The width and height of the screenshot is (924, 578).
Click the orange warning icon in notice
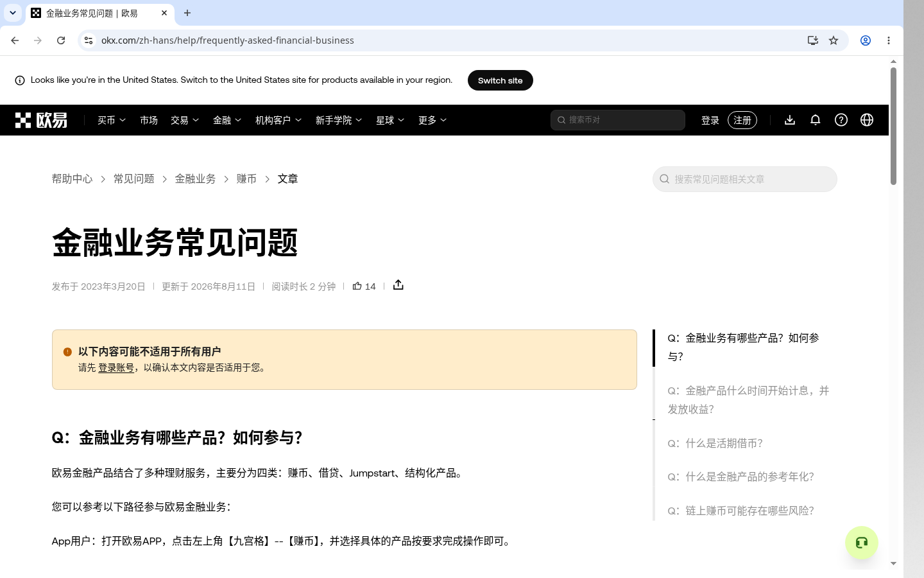(67, 352)
